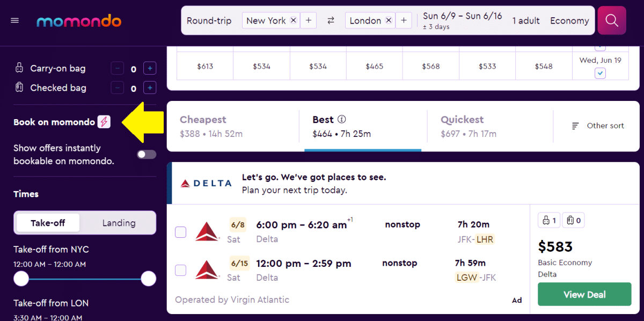644x321 pixels.
Task: Open the hamburger navigation menu
Action: pos(14,20)
